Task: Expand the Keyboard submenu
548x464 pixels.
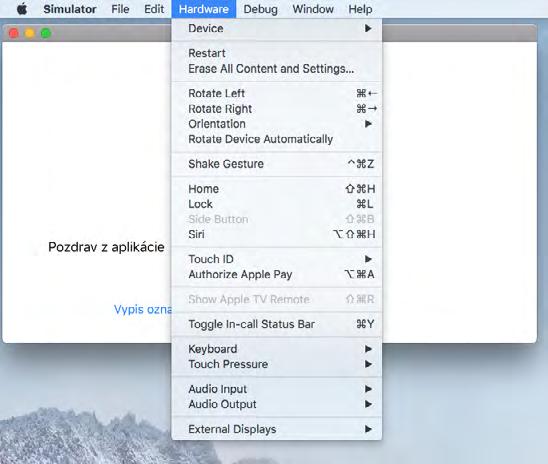Action: point(277,349)
